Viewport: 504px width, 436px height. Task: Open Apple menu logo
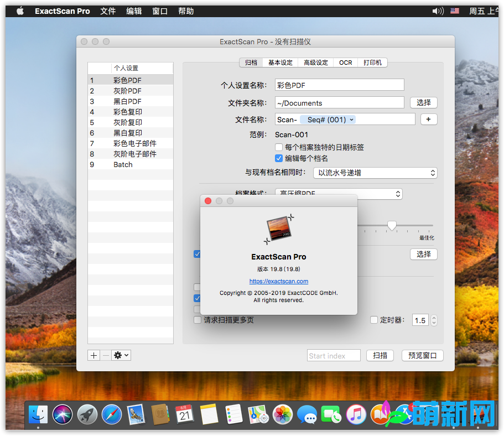click(20, 11)
